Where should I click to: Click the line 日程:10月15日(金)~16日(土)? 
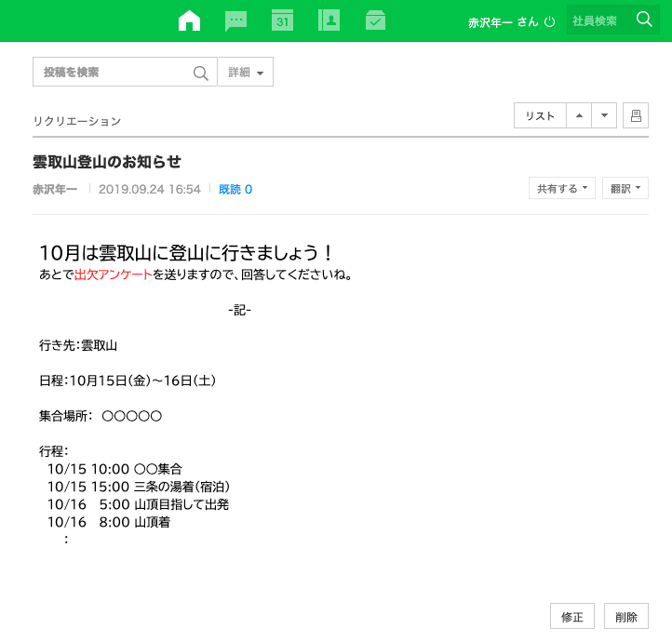point(128,381)
